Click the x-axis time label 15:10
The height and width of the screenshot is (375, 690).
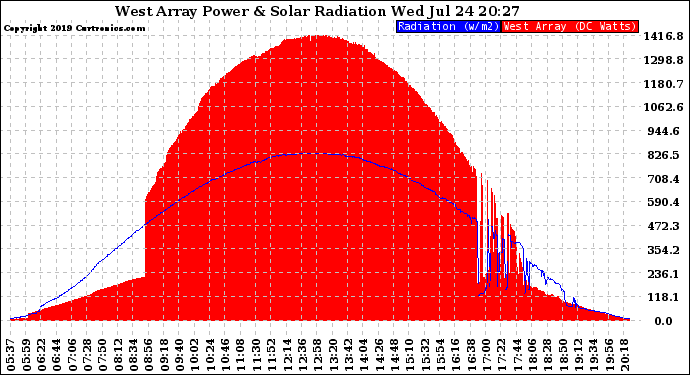click(x=409, y=355)
